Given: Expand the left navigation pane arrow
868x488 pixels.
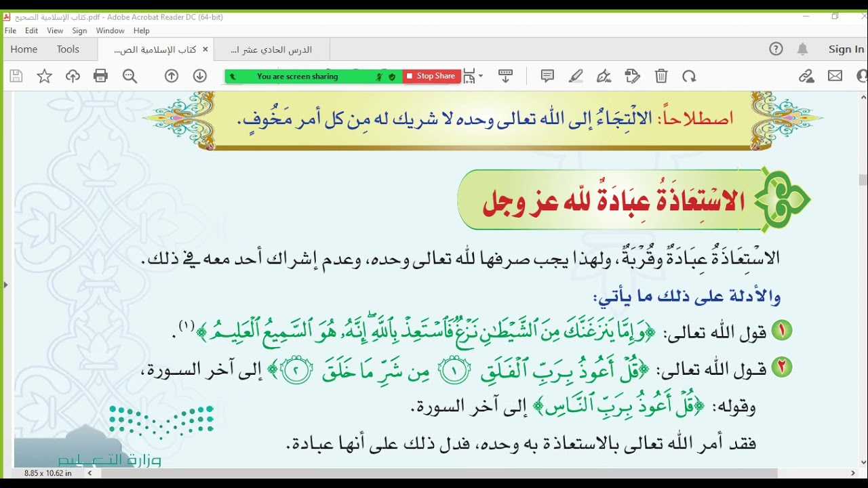Looking at the screenshot, I should pyautogui.click(x=5, y=285).
